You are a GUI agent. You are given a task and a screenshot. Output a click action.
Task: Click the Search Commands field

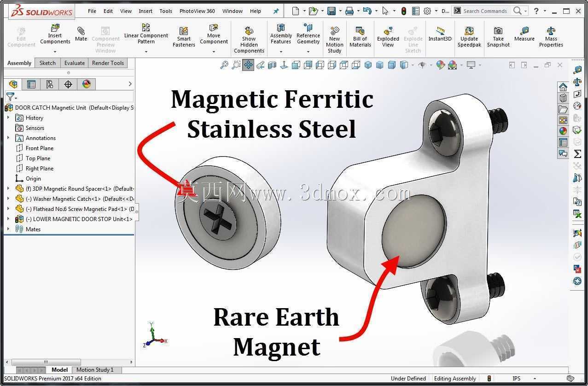point(485,11)
